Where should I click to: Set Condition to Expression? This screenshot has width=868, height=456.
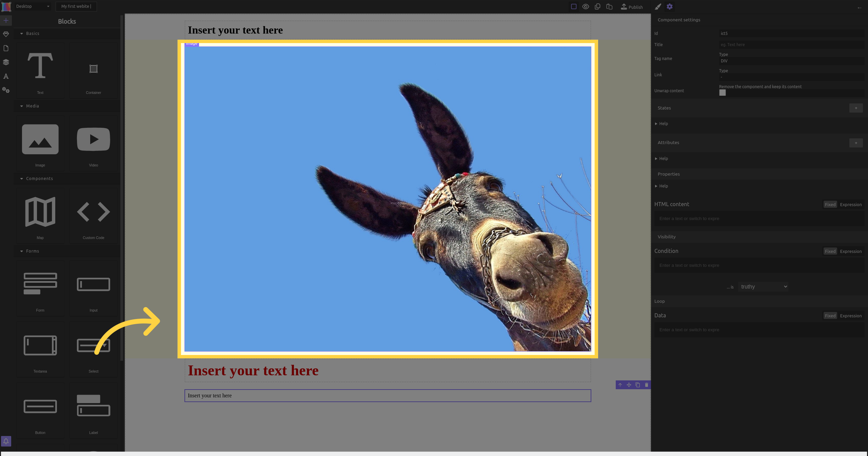(x=851, y=251)
